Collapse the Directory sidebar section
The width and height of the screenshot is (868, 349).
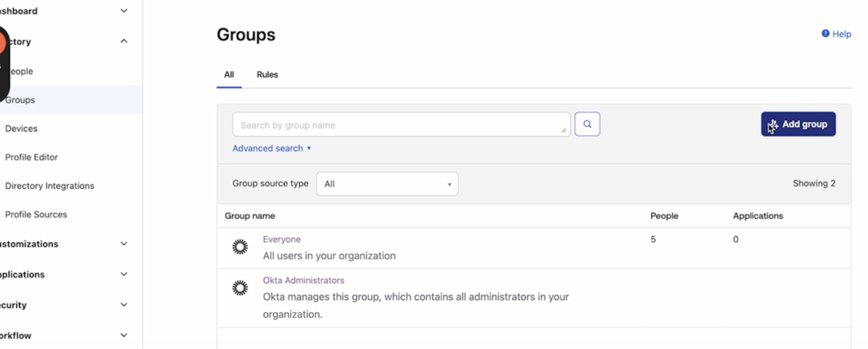pyautogui.click(x=124, y=41)
